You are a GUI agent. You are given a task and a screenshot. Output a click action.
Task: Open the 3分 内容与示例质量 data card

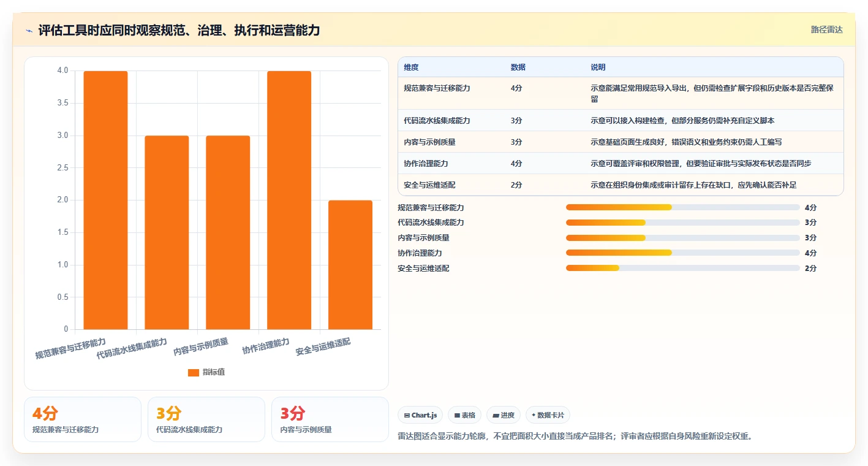pyautogui.click(x=330, y=419)
